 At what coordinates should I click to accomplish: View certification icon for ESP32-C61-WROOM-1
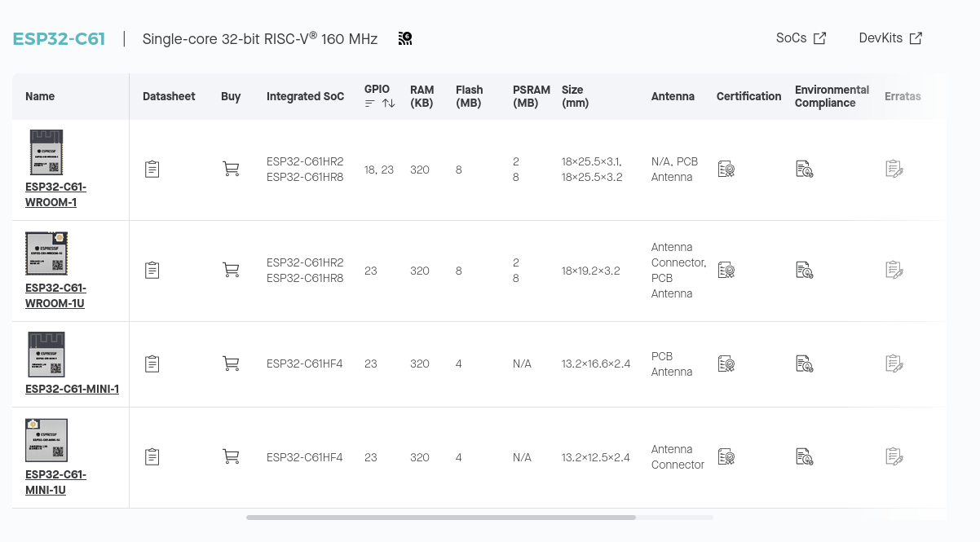[x=726, y=170]
